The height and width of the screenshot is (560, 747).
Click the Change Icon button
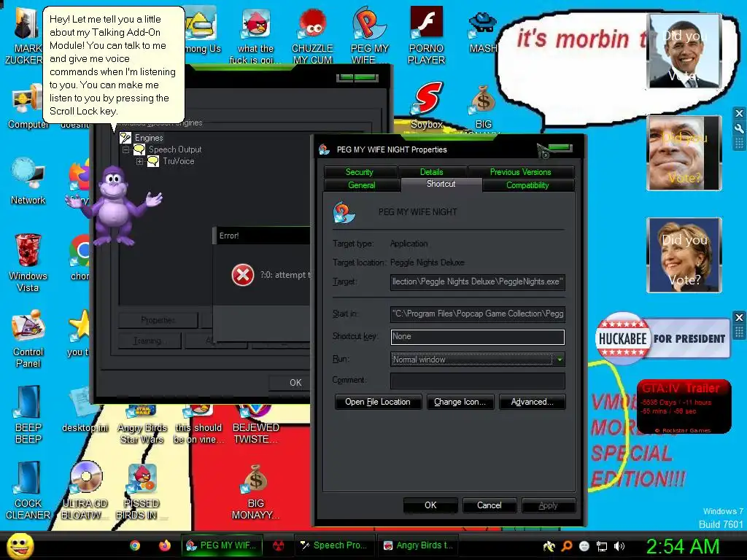click(x=460, y=402)
